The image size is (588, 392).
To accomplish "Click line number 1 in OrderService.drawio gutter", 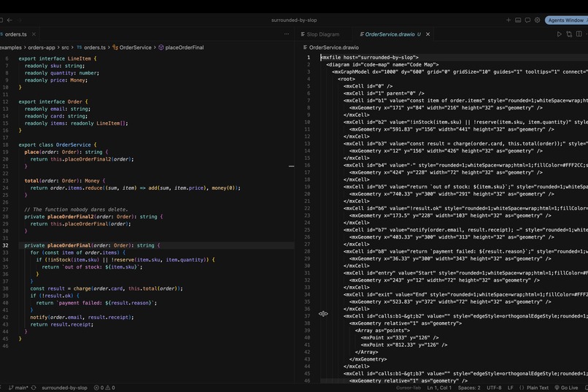I will [x=309, y=58].
